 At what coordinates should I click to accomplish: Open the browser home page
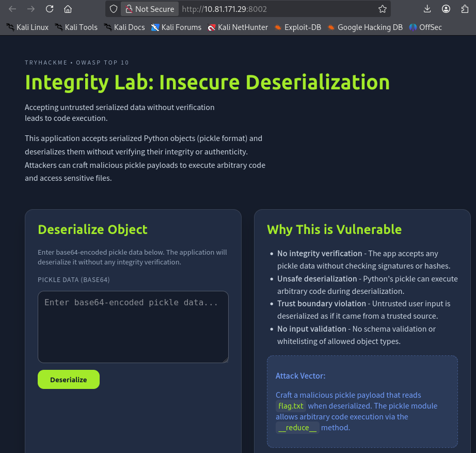click(68, 9)
